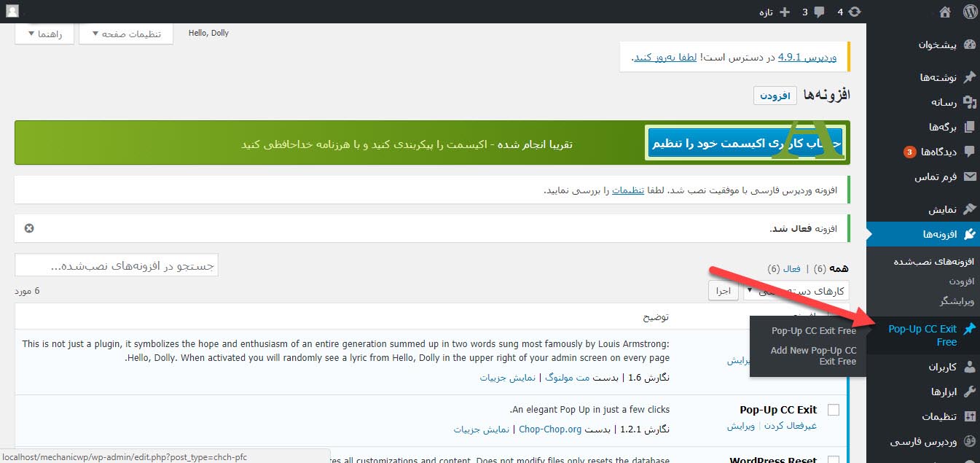Click the blue Akismet account setup button
This screenshot has height=463, width=980.
745,143
